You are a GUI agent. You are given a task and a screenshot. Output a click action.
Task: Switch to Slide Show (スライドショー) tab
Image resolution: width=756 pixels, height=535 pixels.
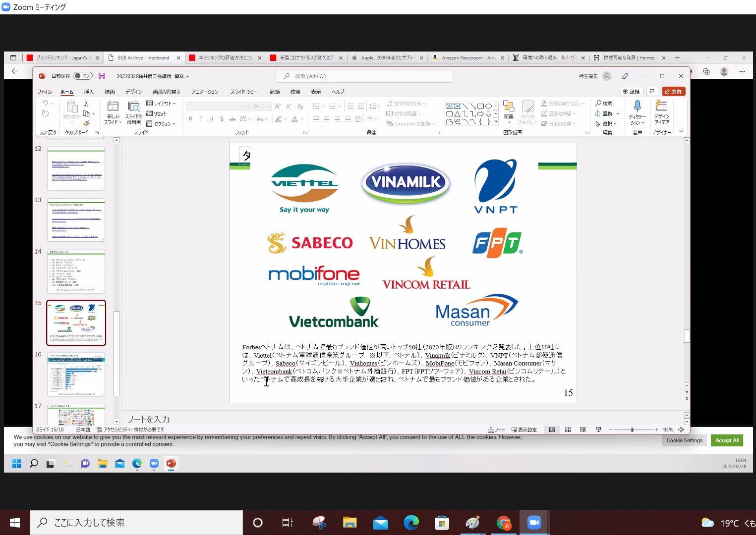click(244, 92)
